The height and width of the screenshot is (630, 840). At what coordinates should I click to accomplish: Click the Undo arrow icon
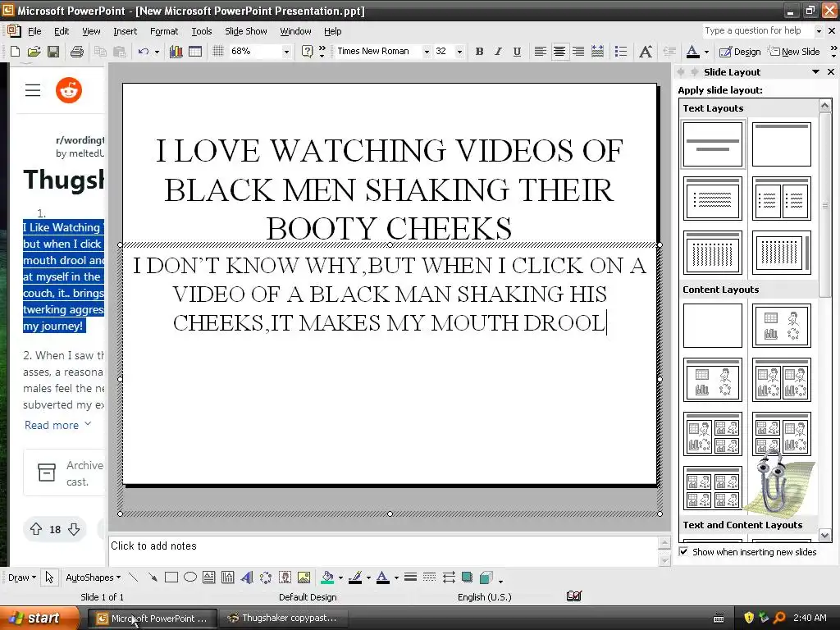pos(143,52)
